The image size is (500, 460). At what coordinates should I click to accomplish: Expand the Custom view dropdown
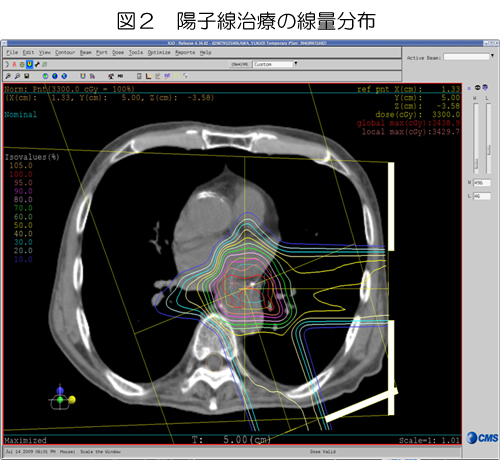[295, 63]
